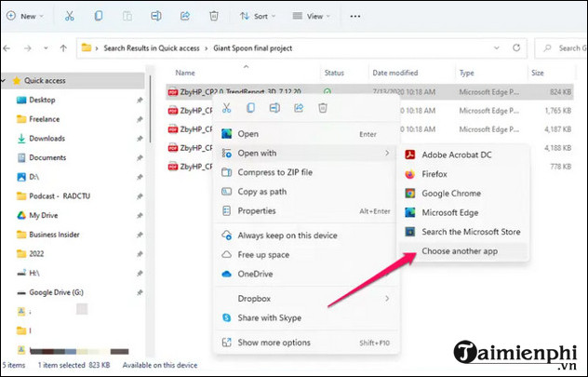The image size is (588, 377).
Task: Select Google Drive (G:) in sidebar
Action: coord(56,292)
